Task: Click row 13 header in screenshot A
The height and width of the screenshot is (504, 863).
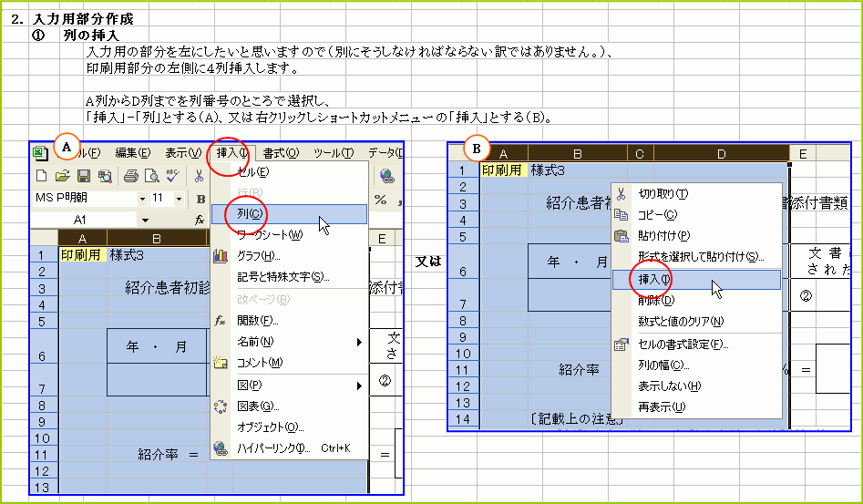Action: [44, 487]
